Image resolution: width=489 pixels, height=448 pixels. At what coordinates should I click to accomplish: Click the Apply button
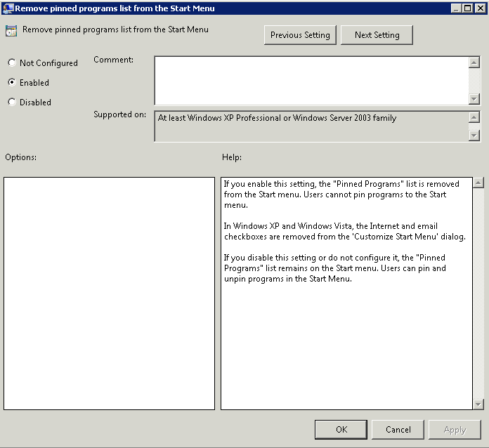[x=455, y=429]
